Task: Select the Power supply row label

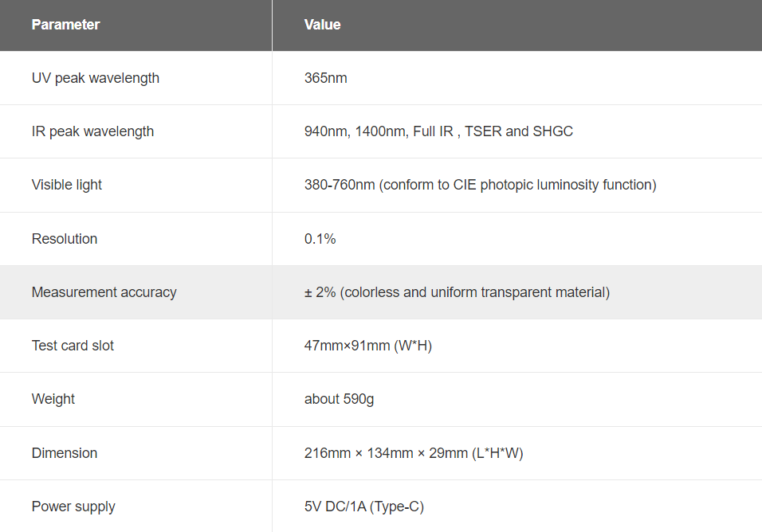Action: [73, 507]
